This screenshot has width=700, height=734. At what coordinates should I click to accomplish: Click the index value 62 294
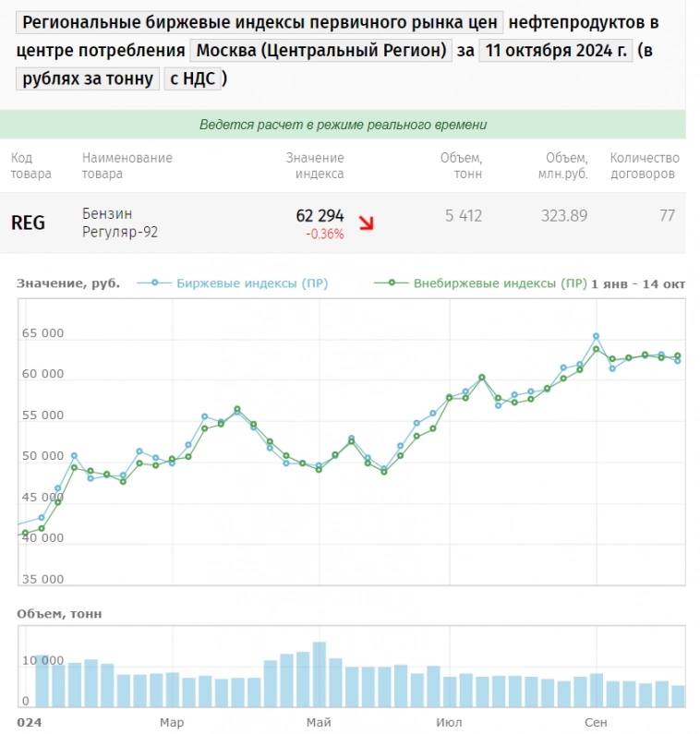pos(320,215)
